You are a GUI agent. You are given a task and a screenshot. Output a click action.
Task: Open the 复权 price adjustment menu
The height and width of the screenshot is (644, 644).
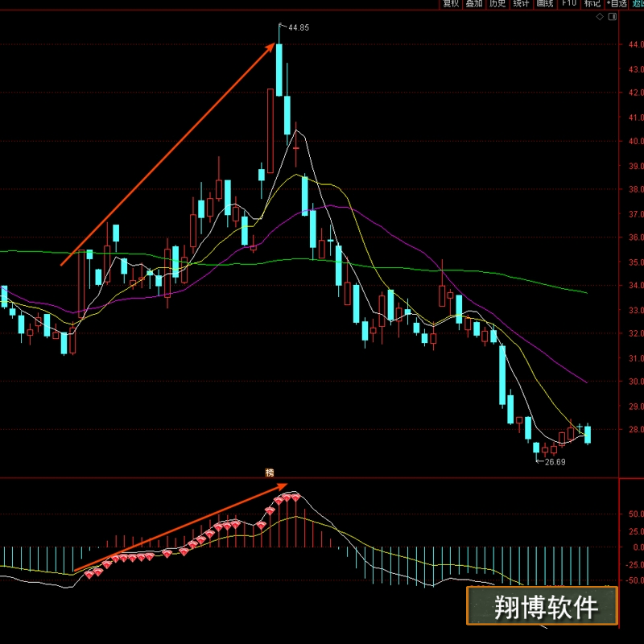coord(451,4)
